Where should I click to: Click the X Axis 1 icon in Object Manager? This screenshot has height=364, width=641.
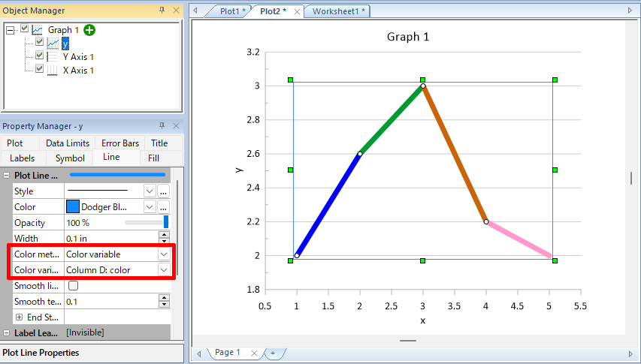click(53, 71)
